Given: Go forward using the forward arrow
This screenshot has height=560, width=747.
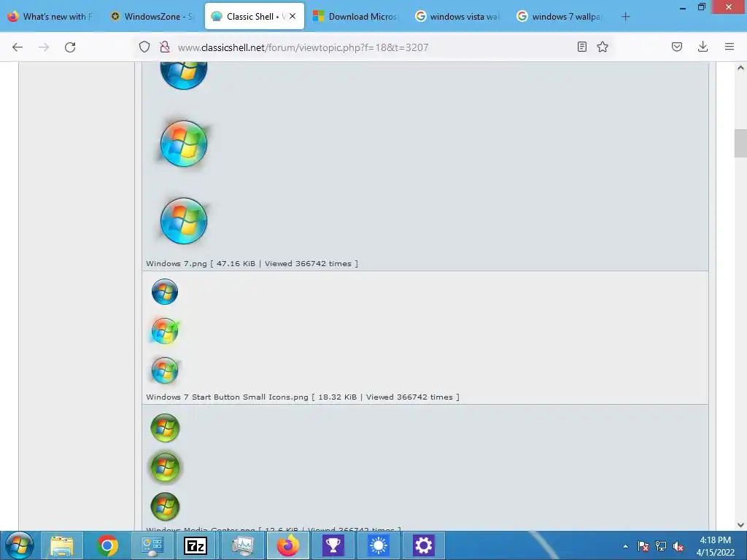Looking at the screenshot, I should tap(44, 47).
